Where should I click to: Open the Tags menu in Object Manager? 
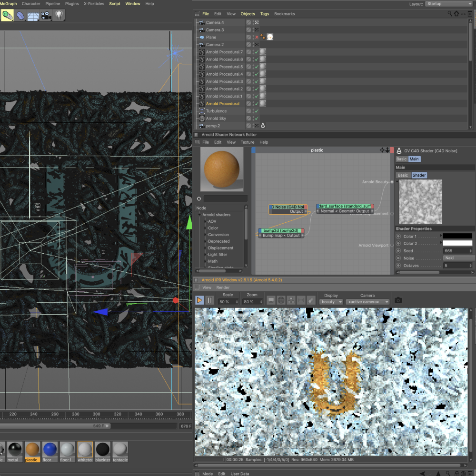[x=264, y=14]
